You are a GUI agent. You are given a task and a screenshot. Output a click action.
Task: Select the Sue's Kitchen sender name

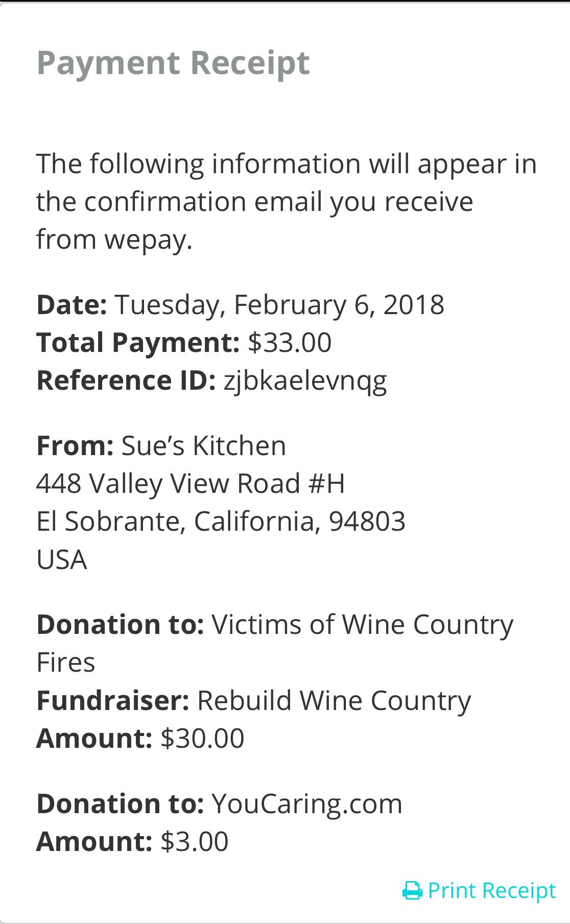[x=203, y=445]
